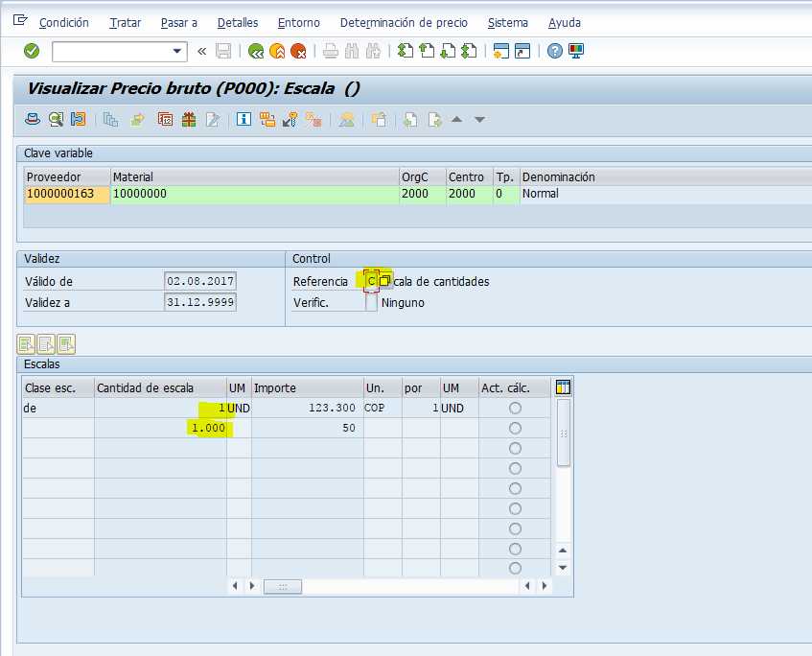
Task: Open the search help button next to Referencia
Action: (384, 281)
